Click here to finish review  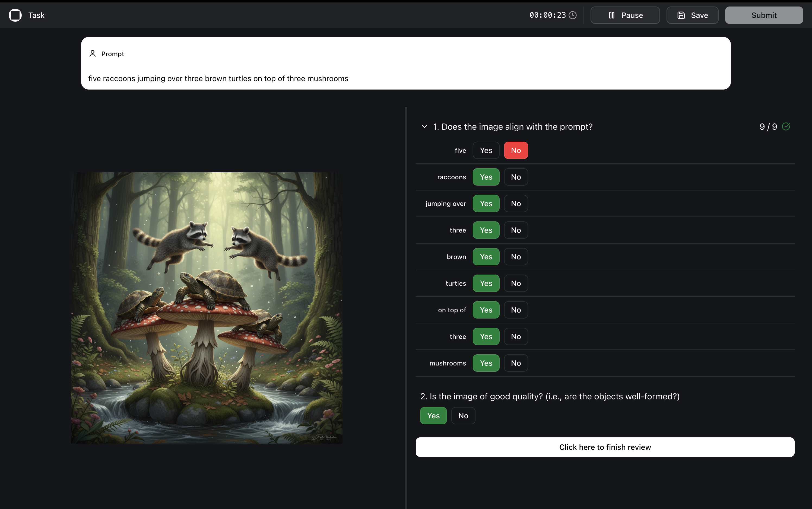pyautogui.click(x=605, y=447)
